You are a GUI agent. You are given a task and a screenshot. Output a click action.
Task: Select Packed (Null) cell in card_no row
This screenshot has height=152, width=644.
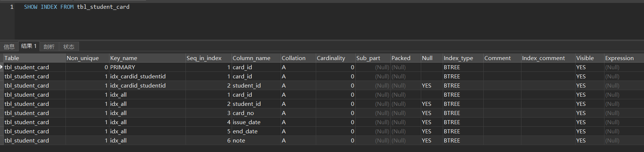(x=406, y=113)
